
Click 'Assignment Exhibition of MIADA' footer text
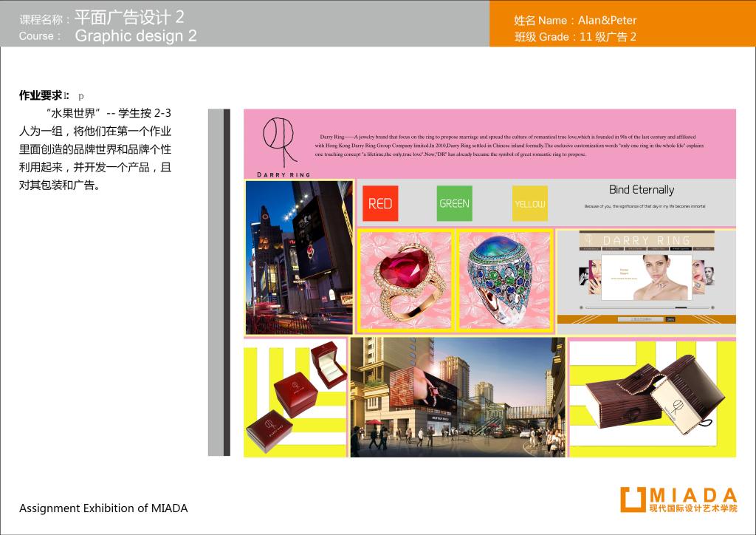click(103, 508)
